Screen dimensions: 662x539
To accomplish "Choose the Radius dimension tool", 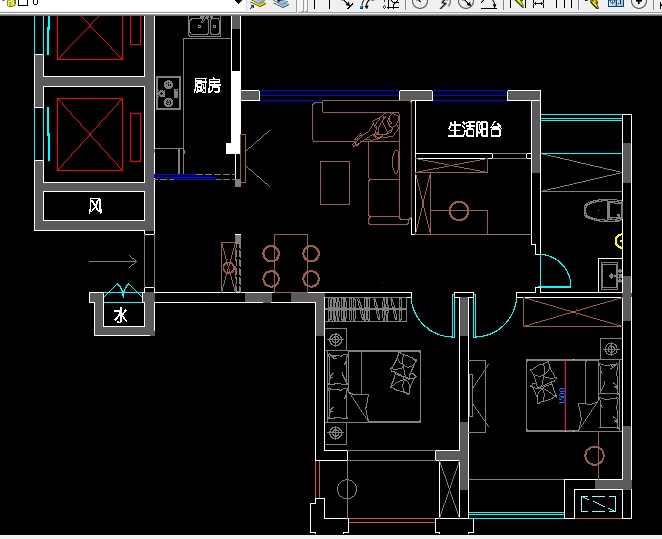I will click(x=419, y=3).
